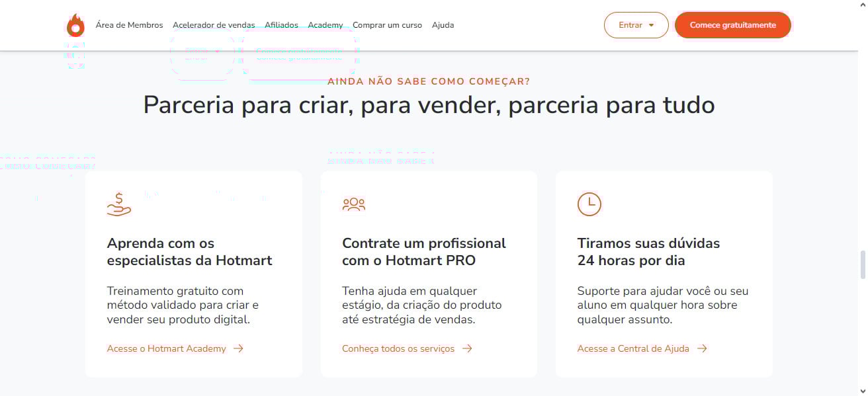Click arrow next to Acesse o Hotmart Academy
The image size is (868, 396).
click(x=238, y=348)
